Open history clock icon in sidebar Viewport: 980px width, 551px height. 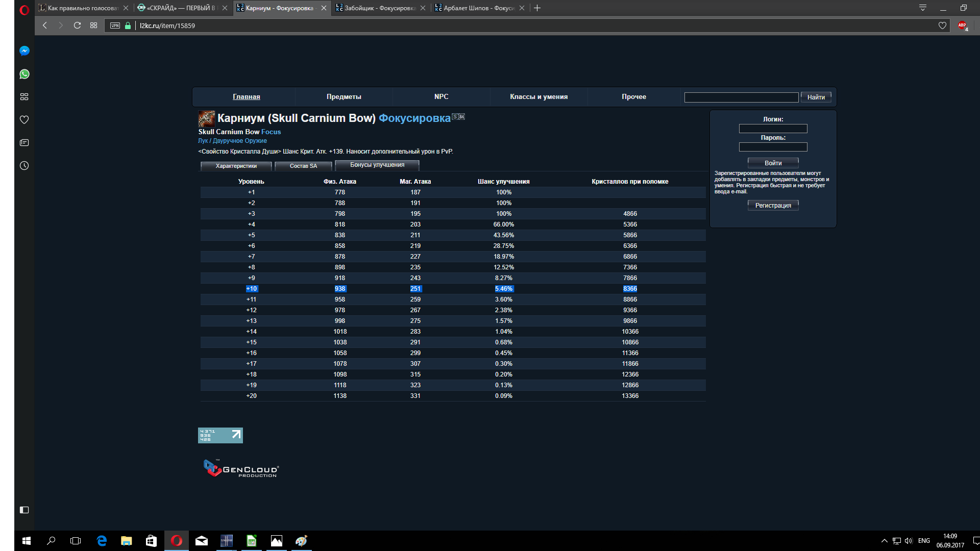click(x=24, y=166)
